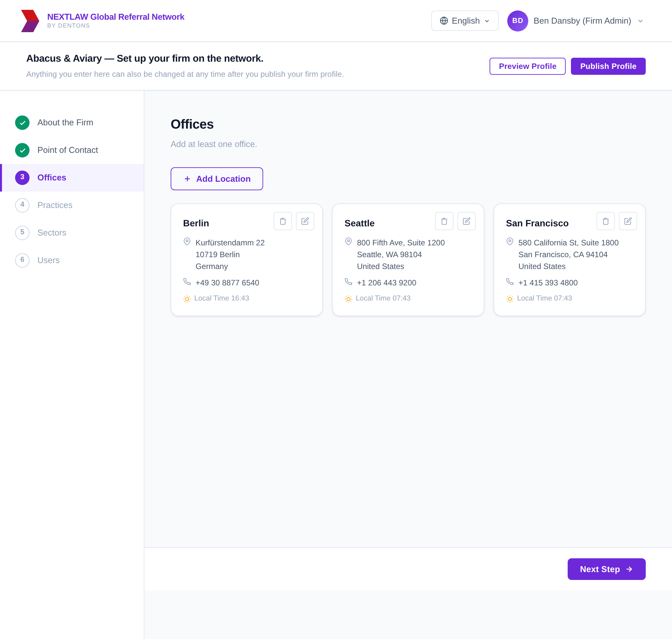Screen dimensions: 672x639
Task: Delete the San Francisco office
Action: tap(605, 221)
